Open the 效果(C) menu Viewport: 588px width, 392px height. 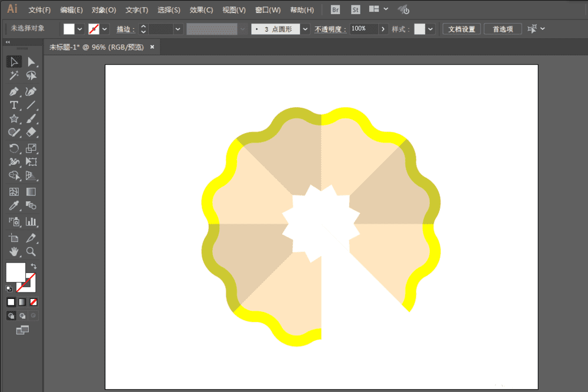coord(201,10)
